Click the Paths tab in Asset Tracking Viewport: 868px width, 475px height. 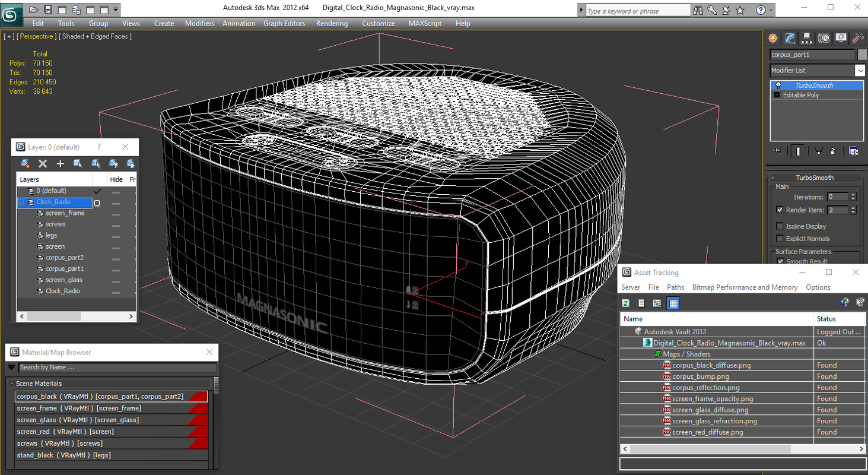676,287
